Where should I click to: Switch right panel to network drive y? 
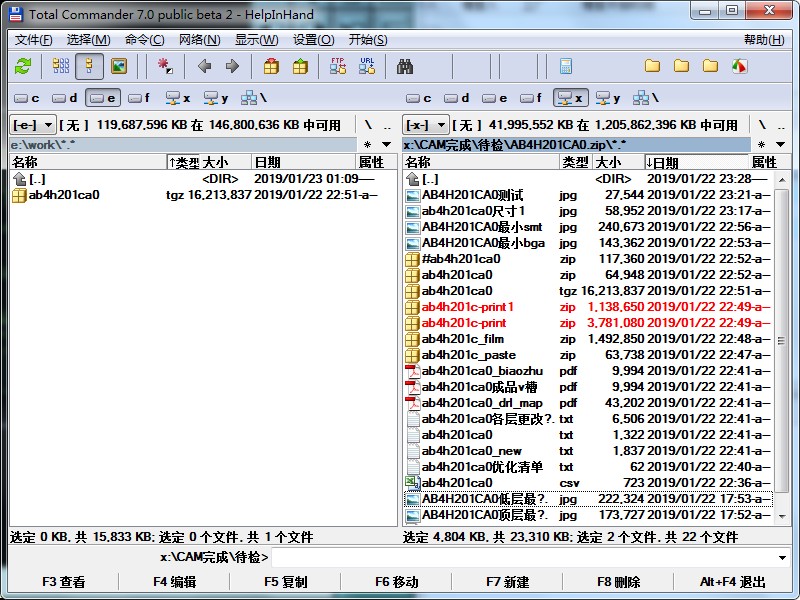tap(608, 98)
